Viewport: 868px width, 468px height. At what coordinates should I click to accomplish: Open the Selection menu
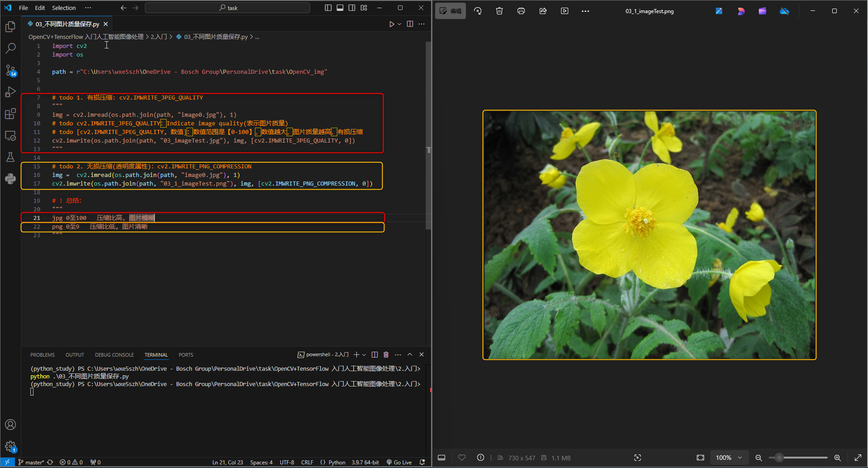click(64, 8)
